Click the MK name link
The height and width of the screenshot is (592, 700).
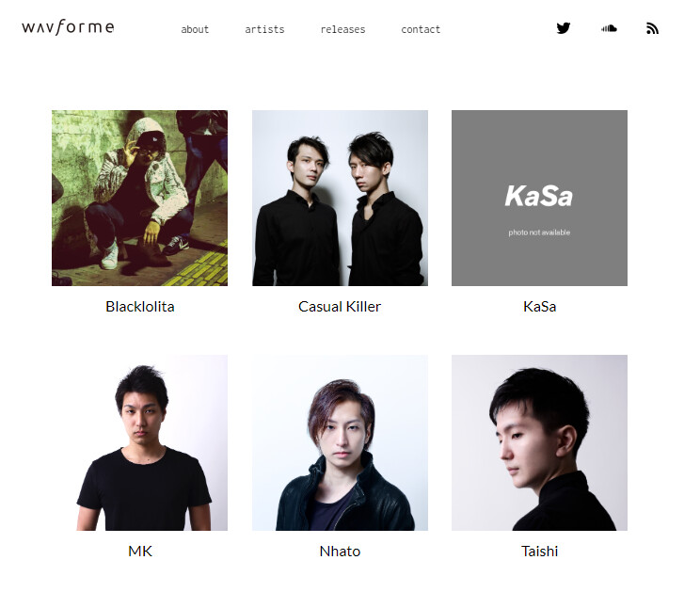tap(140, 552)
